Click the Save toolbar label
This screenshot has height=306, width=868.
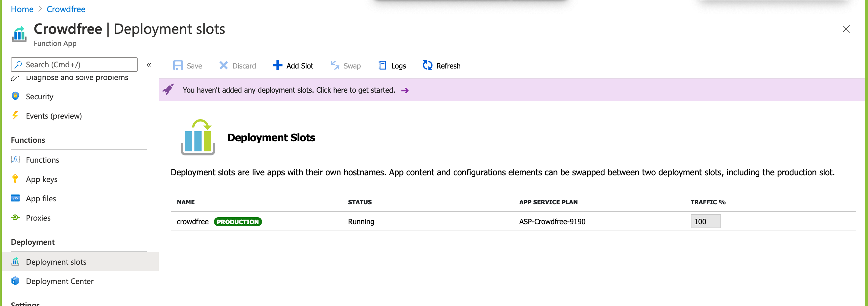coord(194,66)
